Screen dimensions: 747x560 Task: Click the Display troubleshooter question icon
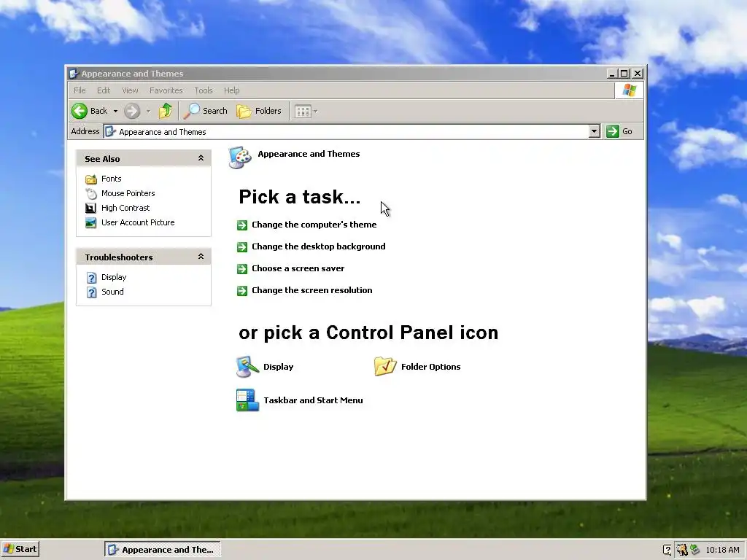91,278
